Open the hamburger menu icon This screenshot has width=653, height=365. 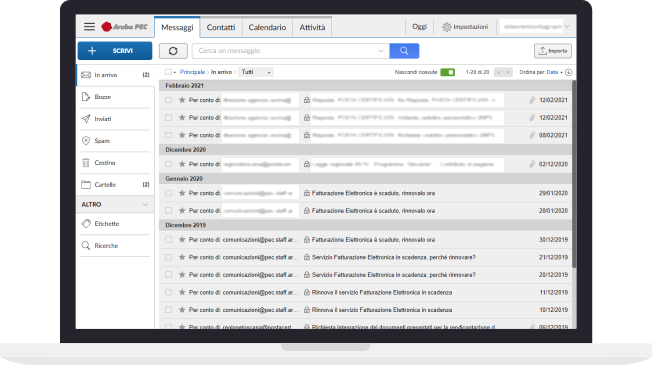pos(89,27)
